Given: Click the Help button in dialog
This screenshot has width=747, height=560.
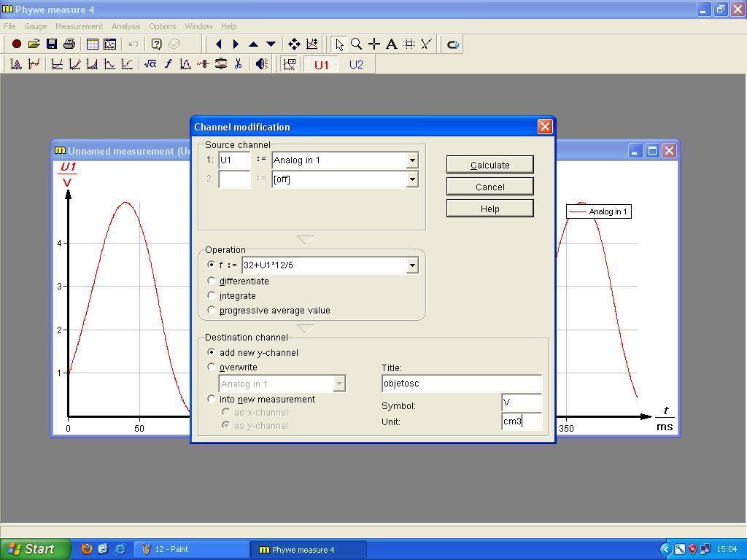Looking at the screenshot, I should pos(489,209).
